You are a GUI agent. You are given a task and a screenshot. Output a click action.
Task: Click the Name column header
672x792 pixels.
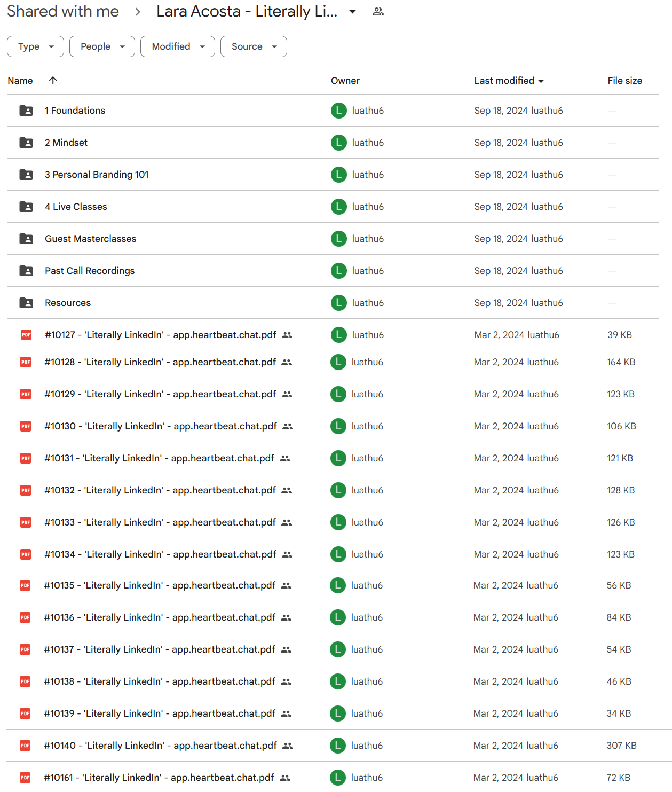[x=20, y=81]
